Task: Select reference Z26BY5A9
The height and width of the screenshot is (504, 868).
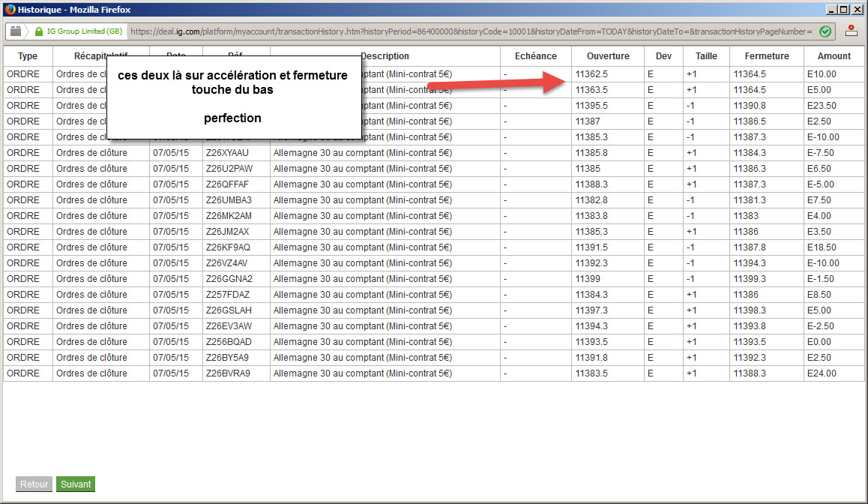Action: click(228, 358)
